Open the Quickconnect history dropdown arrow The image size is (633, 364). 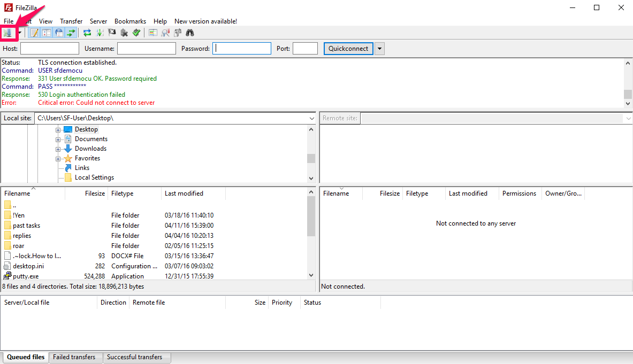pos(379,49)
